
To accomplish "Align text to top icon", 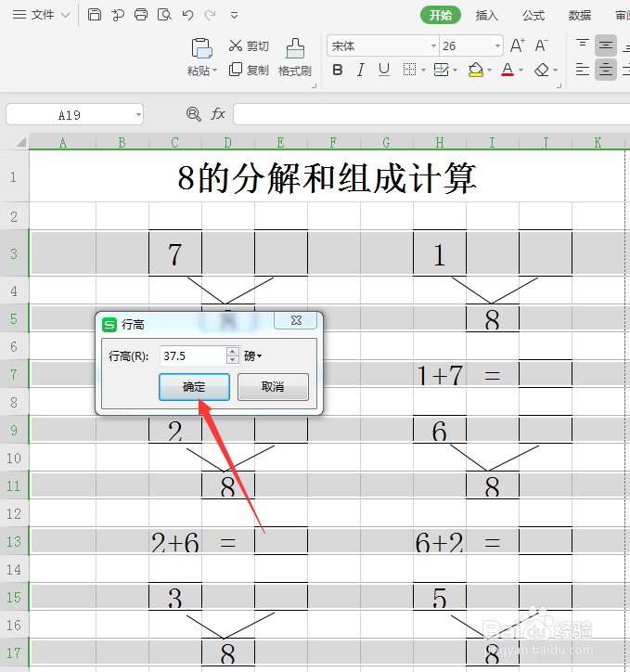I will tap(582, 45).
